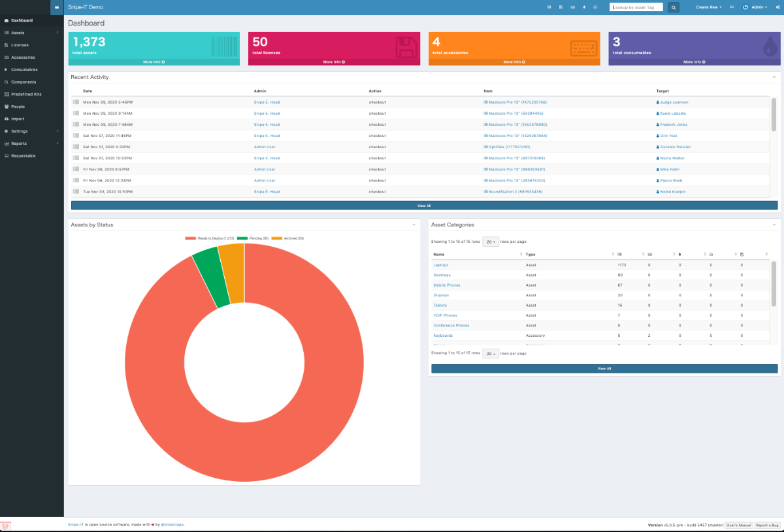Image resolution: width=784 pixels, height=532 pixels.
Task: Collapse the Recent Activity panel
Action: click(774, 77)
